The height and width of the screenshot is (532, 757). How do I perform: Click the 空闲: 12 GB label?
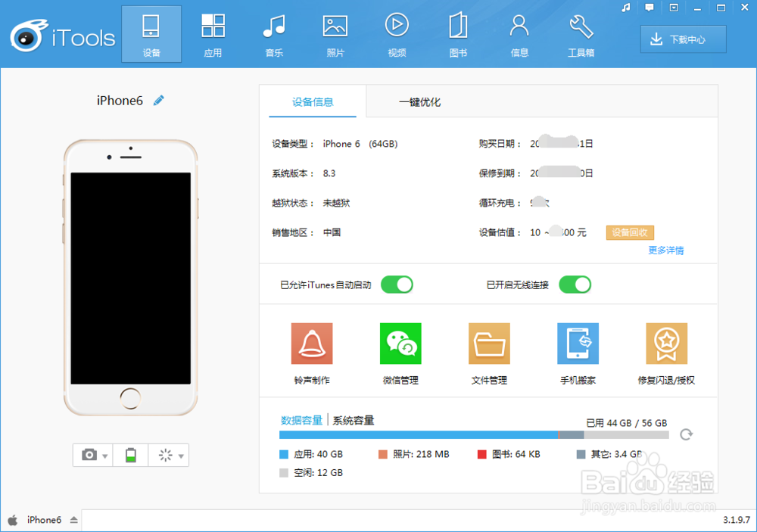(318, 473)
